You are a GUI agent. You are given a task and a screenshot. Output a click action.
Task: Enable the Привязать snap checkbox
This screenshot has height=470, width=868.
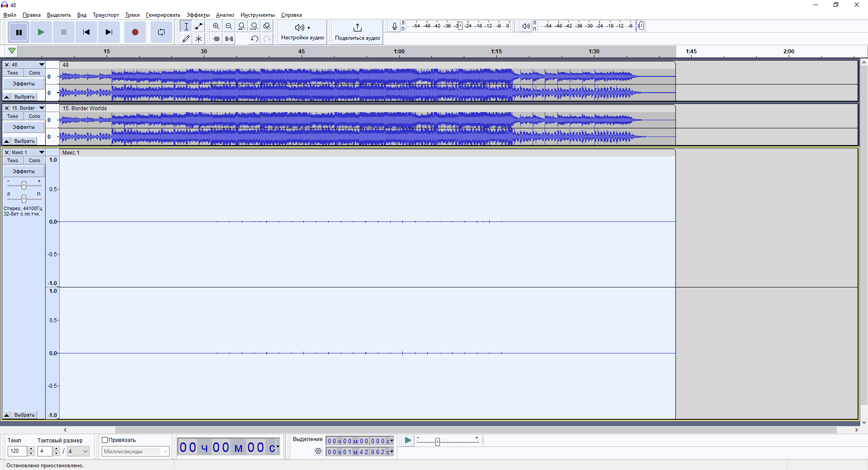(x=105, y=440)
